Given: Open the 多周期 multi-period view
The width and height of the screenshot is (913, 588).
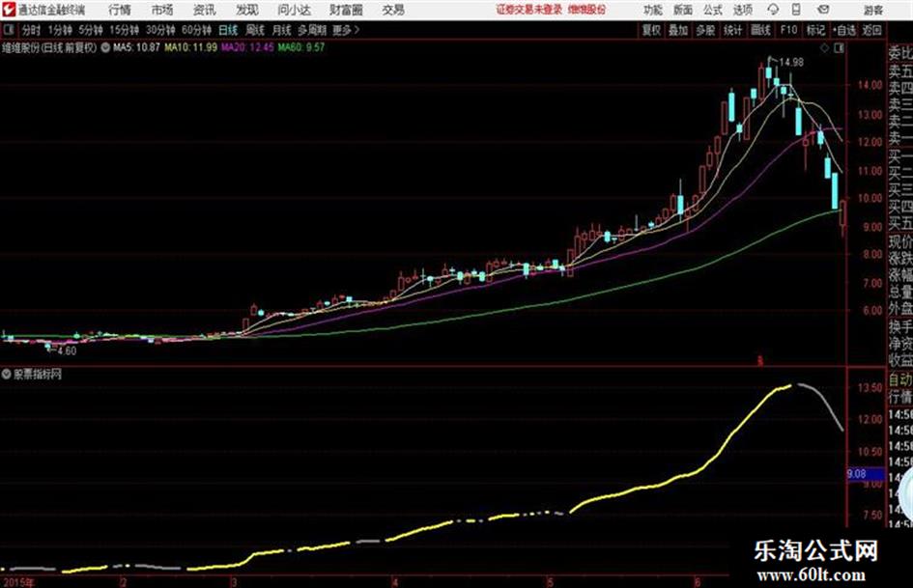Looking at the screenshot, I should pyautogui.click(x=313, y=30).
